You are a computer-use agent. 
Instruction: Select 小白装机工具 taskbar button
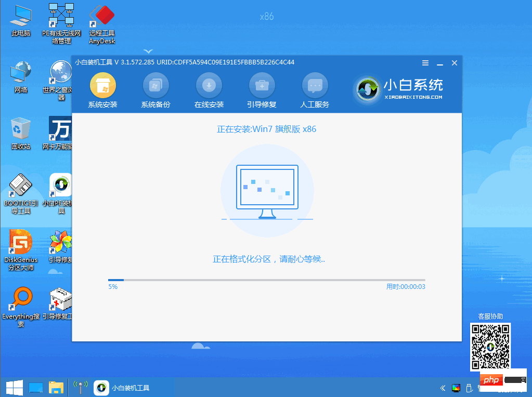(122, 388)
